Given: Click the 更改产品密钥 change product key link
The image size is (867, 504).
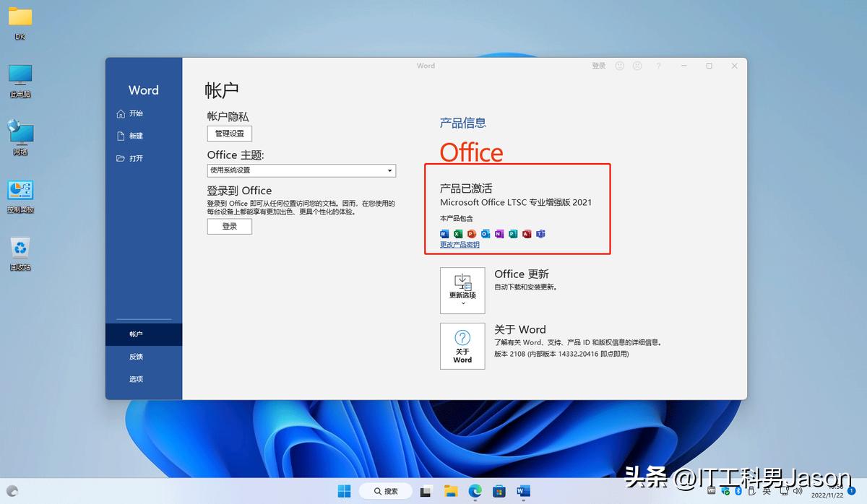Looking at the screenshot, I should coord(460,245).
